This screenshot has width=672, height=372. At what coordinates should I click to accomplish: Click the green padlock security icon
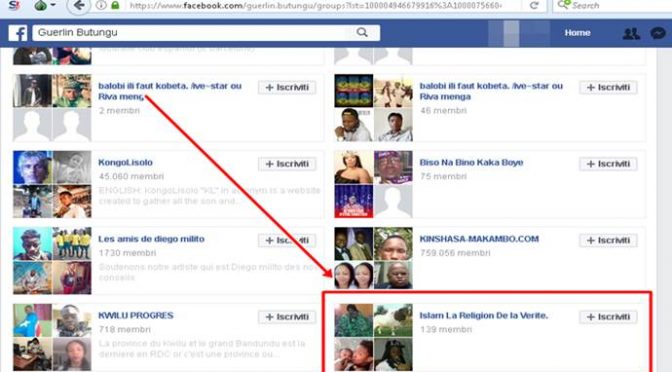115,6
